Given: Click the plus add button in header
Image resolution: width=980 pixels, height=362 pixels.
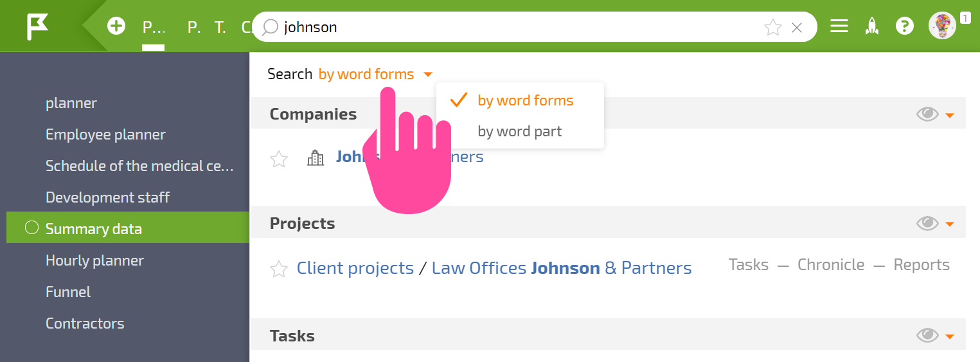Looking at the screenshot, I should tap(116, 26).
